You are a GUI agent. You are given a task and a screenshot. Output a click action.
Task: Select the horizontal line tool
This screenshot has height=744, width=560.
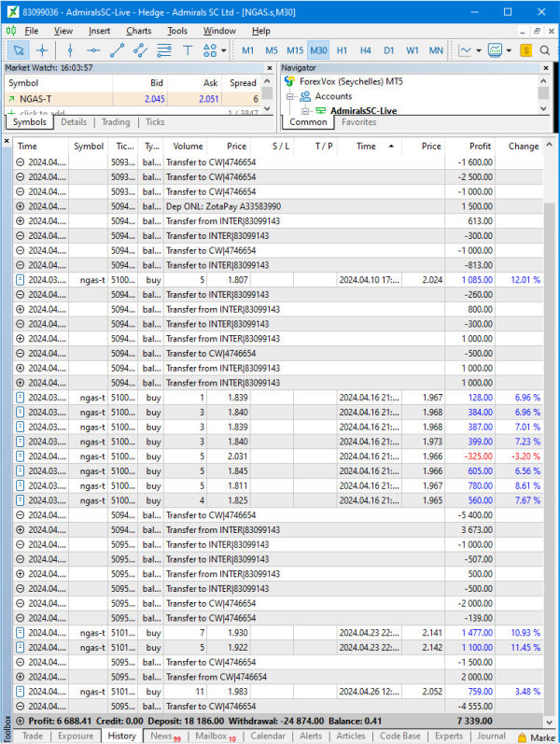93,50
